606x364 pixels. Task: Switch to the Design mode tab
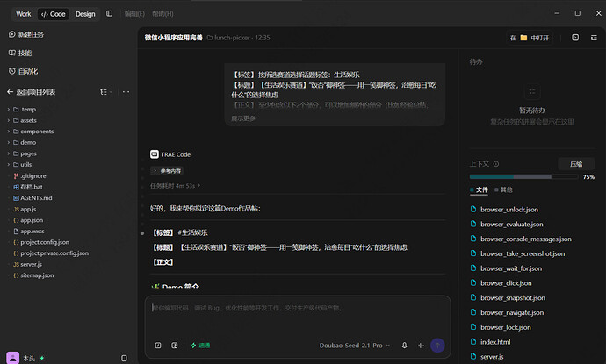(85, 14)
